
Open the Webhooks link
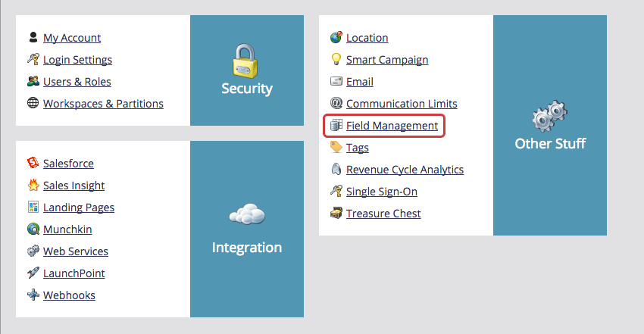69,295
